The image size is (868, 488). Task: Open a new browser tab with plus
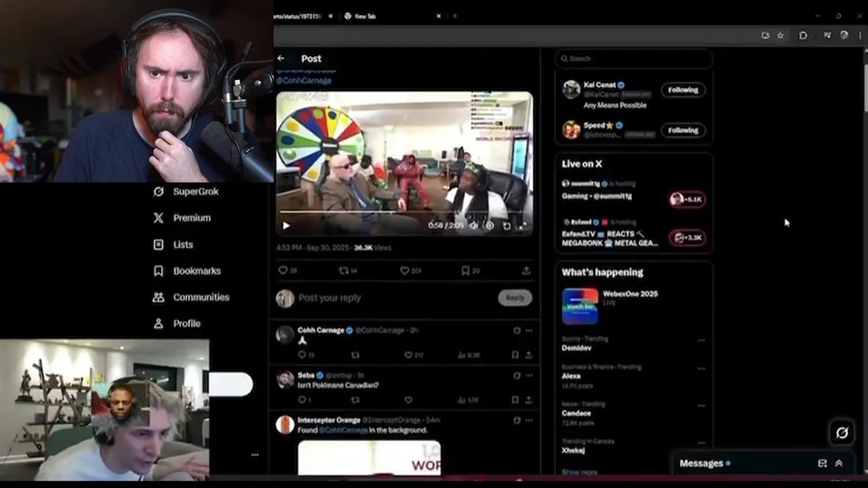click(x=455, y=16)
